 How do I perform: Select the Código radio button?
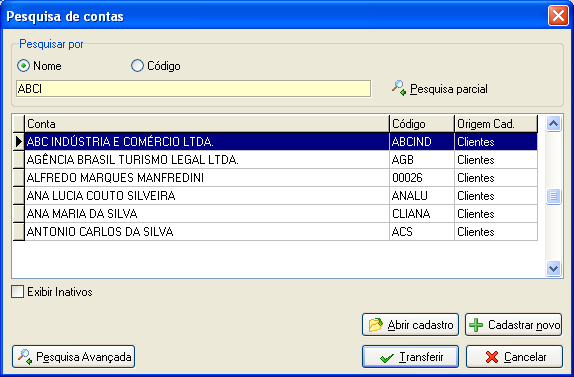coord(137,66)
